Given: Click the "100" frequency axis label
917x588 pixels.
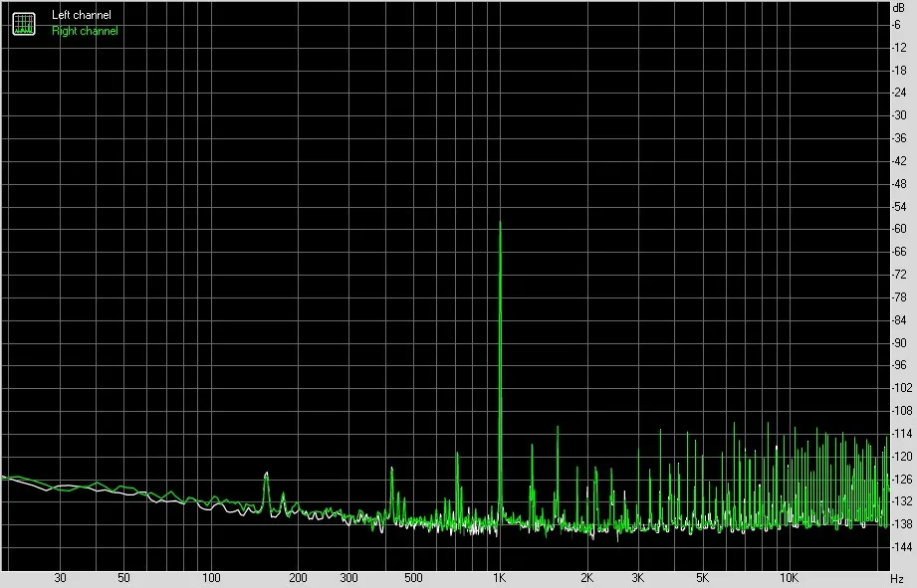Looking at the screenshot, I should click(211, 578).
